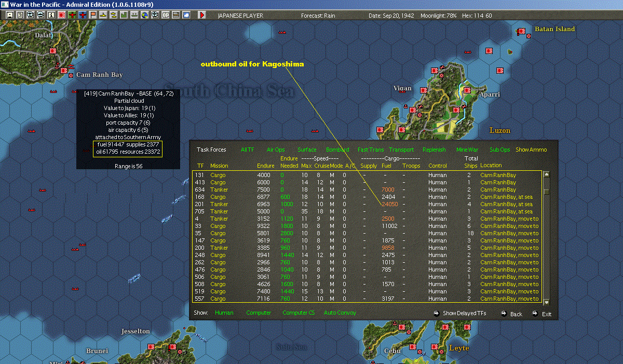The width and height of the screenshot is (623, 364).
Task: Toggle the Mine War filter
Action: pos(467,150)
